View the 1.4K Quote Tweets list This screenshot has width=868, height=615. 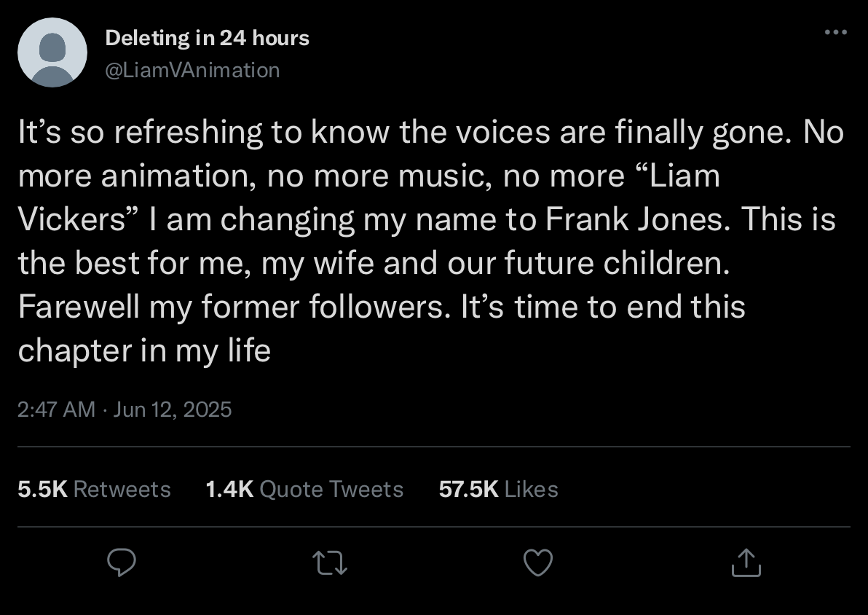(304, 489)
